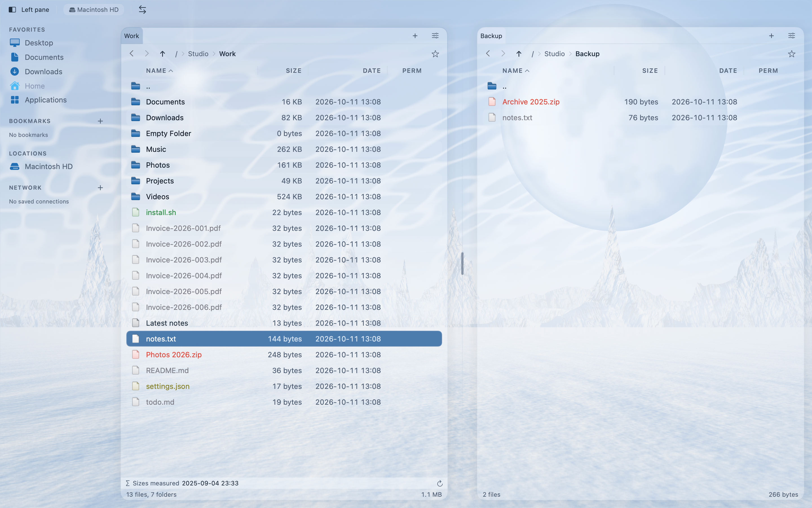Add a new bookmark
This screenshot has height=508, width=812.
[100, 121]
